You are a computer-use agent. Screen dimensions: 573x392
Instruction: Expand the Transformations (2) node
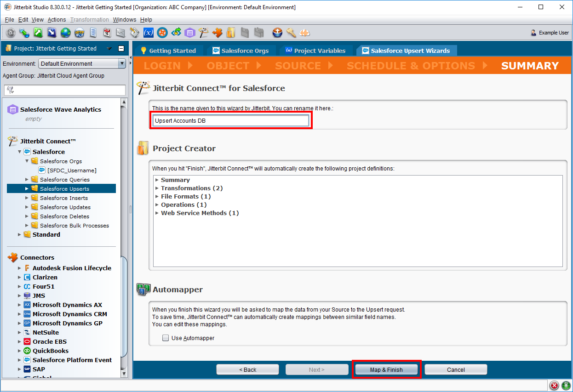point(157,188)
